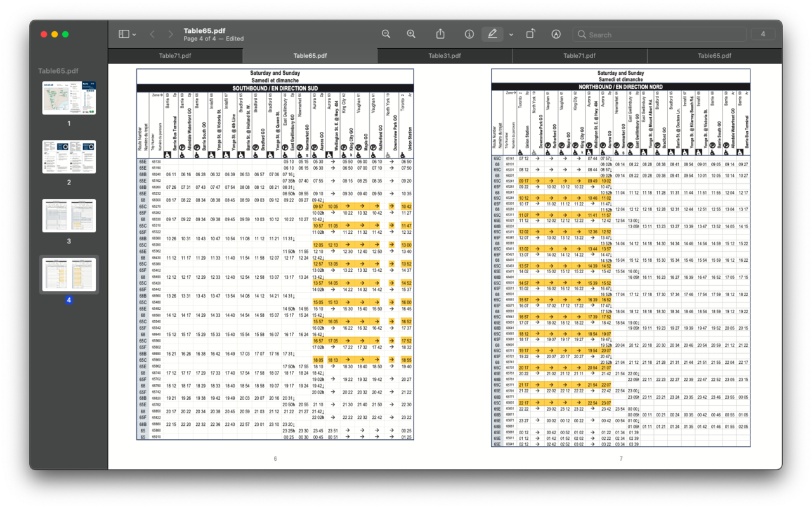The image size is (812, 509).
Task: Click page number 6 below the left page
Action: [x=275, y=459]
